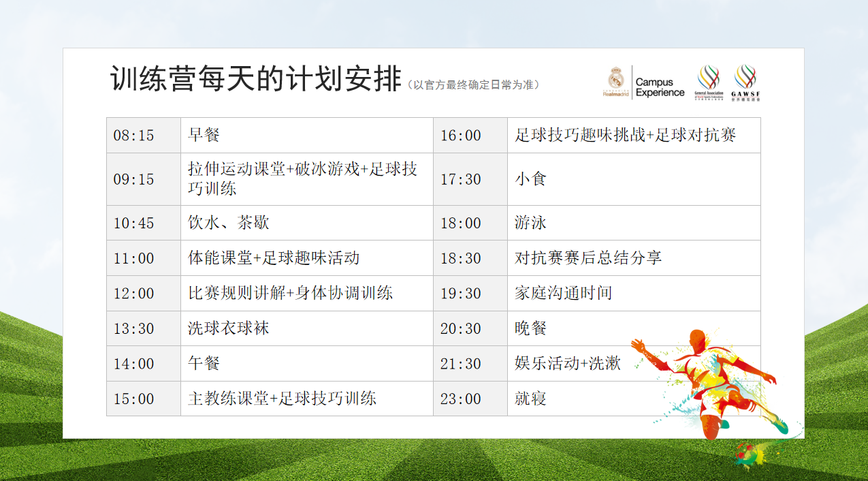Select the 足球技巧趣味挑战+足球对抗赛 cell
The width and height of the screenshot is (868, 481).
tap(633, 135)
